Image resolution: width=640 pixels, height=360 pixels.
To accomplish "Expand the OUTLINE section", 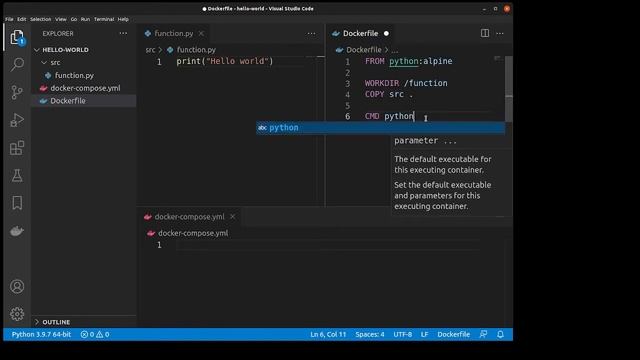I will (37, 322).
